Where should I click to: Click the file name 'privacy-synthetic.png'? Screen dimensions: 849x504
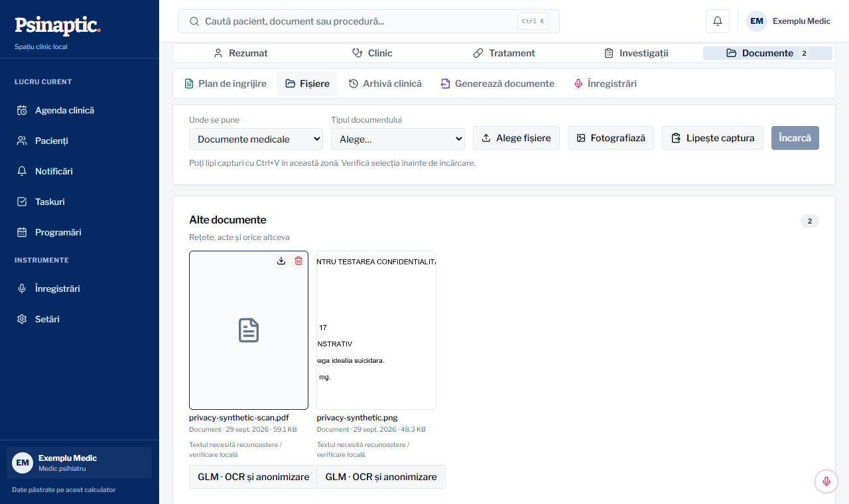click(x=358, y=418)
